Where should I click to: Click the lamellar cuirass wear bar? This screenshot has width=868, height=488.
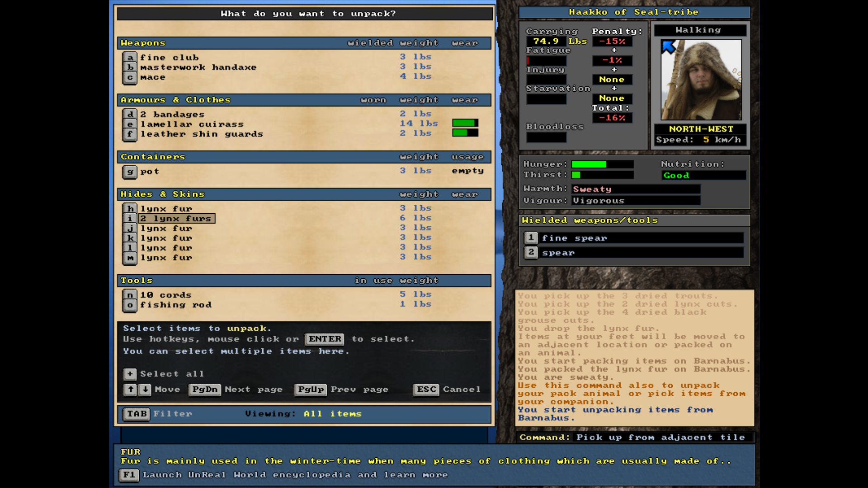coord(465,123)
